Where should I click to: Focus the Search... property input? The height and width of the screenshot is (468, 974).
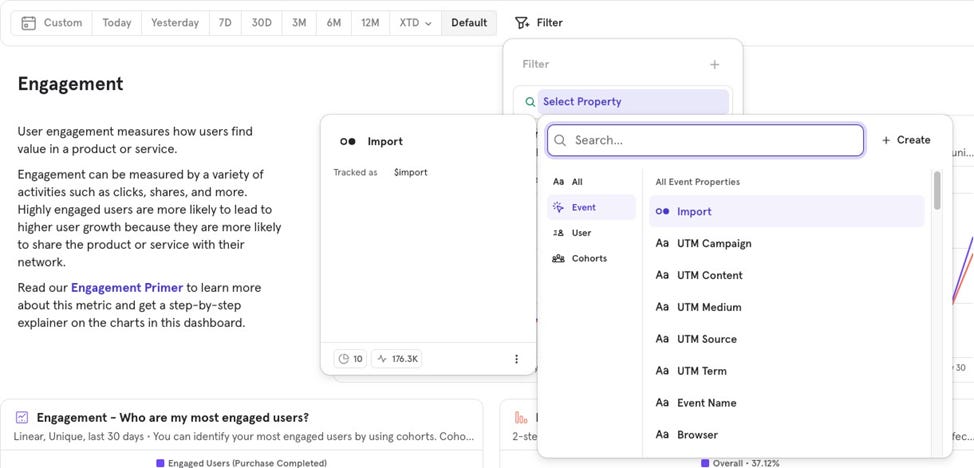pyautogui.click(x=705, y=140)
